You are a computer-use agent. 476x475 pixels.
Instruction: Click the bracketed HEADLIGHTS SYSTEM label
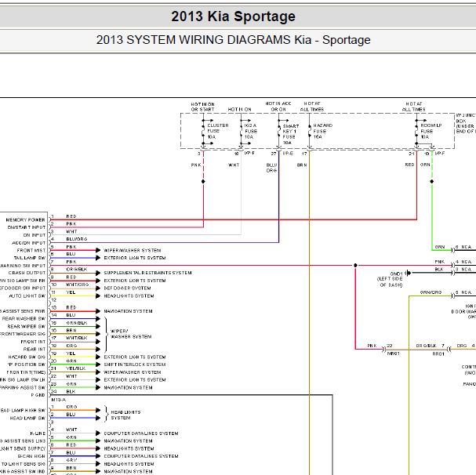click(125, 415)
